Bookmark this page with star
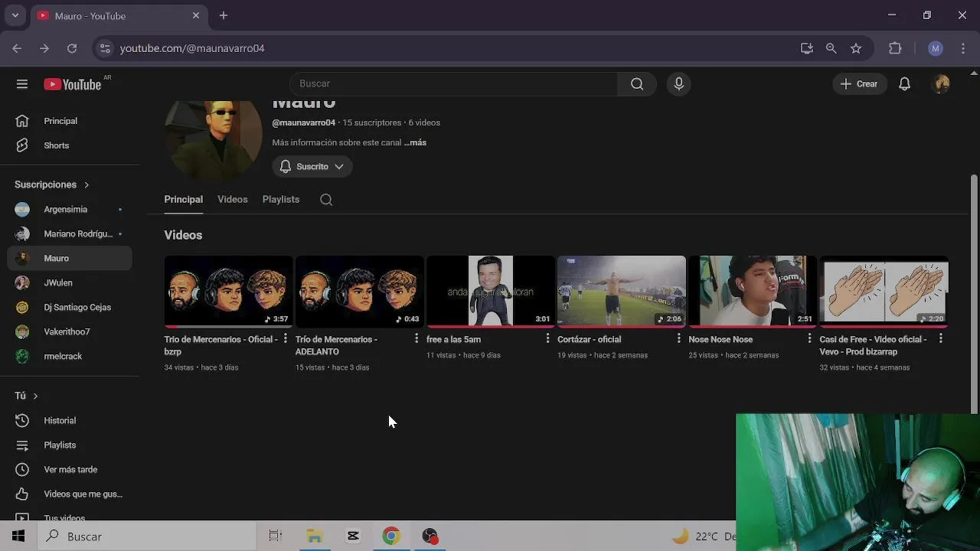980x551 pixels. pyautogui.click(x=856, y=48)
